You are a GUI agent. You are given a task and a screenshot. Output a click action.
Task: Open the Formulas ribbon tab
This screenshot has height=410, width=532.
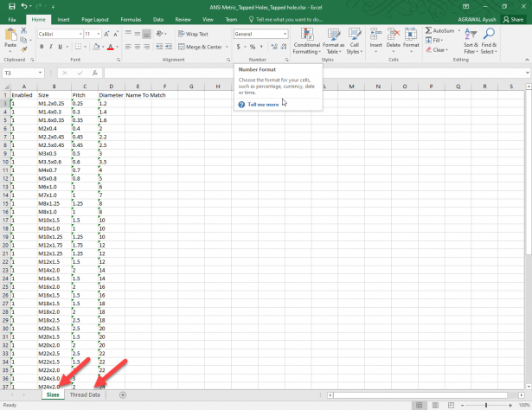[131, 18]
